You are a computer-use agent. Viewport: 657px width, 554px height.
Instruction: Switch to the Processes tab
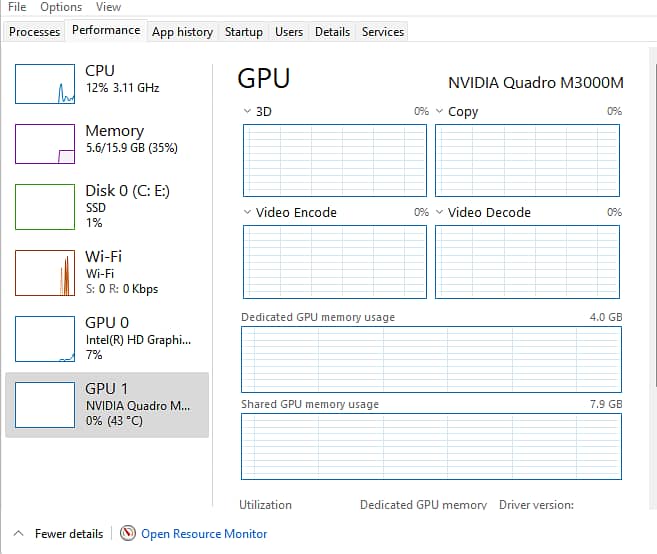(34, 32)
